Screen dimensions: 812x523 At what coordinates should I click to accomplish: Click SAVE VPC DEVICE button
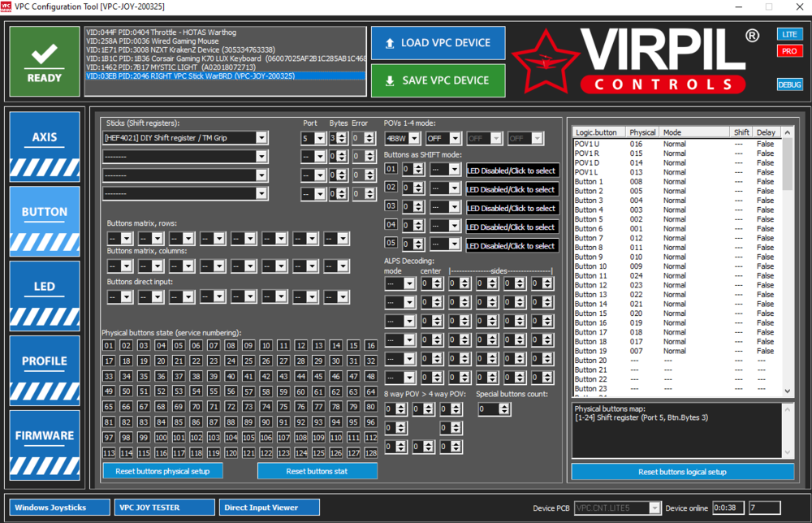tap(438, 80)
